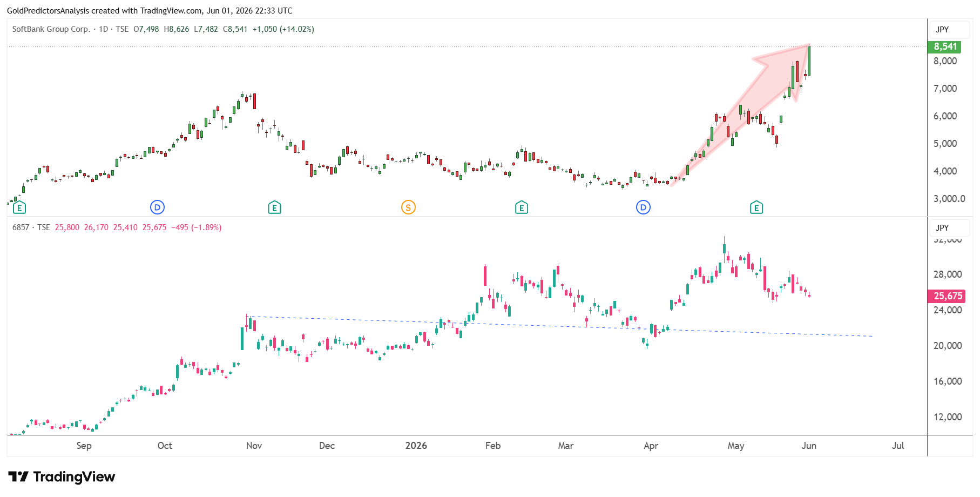Image resolution: width=980 pixels, height=497 pixels.
Task: Click the TradingView logo
Action: tap(62, 477)
